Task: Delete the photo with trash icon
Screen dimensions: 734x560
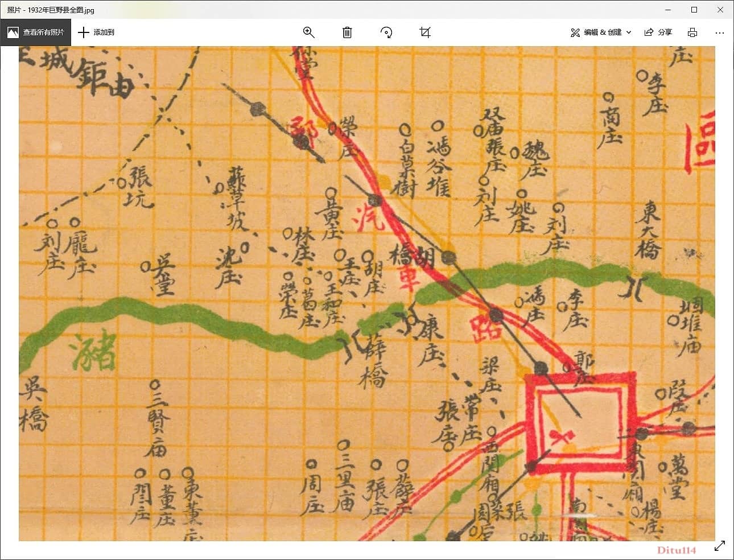Action: pos(347,32)
